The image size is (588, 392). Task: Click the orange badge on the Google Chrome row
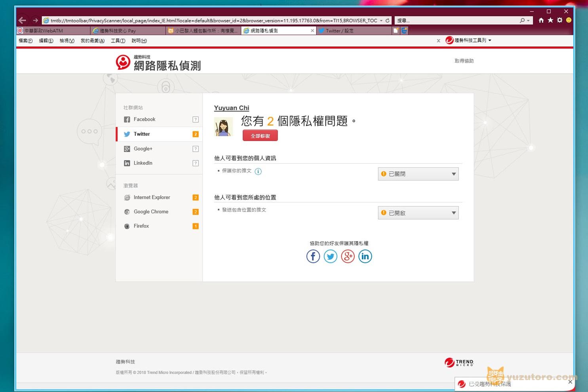(x=196, y=212)
